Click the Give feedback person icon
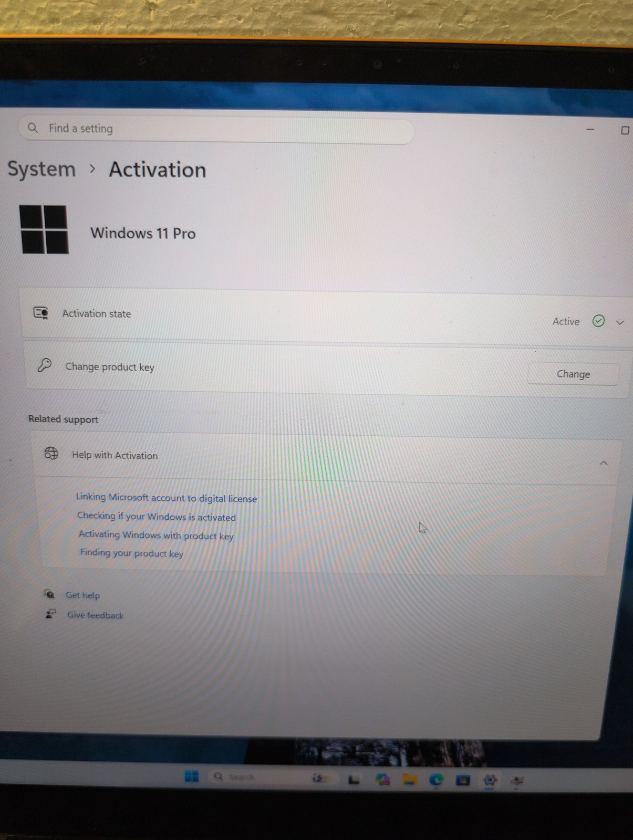The height and width of the screenshot is (840, 633). (x=50, y=613)
